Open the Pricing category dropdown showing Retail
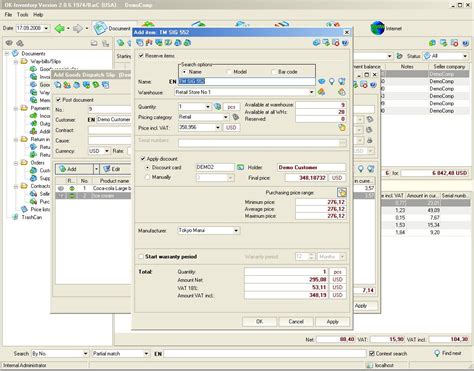Screen dimensions: 474x371 coord(226,117)
